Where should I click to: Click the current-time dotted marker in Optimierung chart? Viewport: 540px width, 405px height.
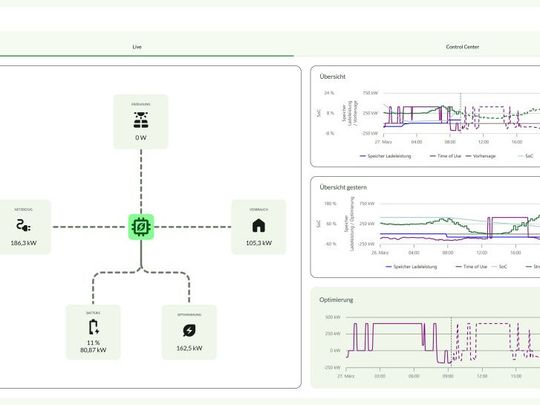[451, 342]
